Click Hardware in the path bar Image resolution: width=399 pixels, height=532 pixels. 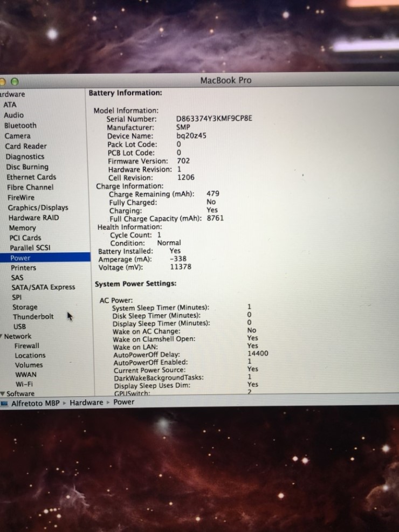86,403
